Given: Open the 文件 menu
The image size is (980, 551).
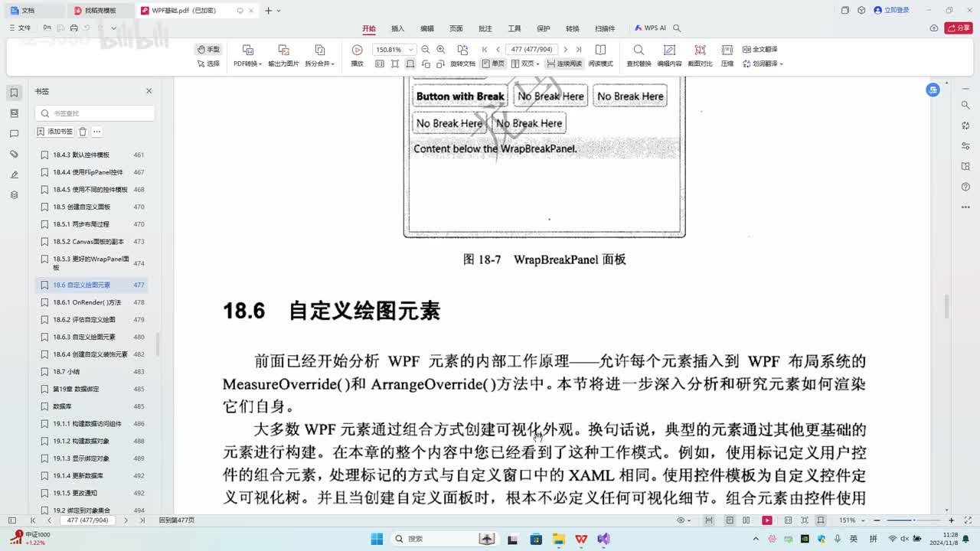Looking at the screenshot, I should [x=20, y=28].
